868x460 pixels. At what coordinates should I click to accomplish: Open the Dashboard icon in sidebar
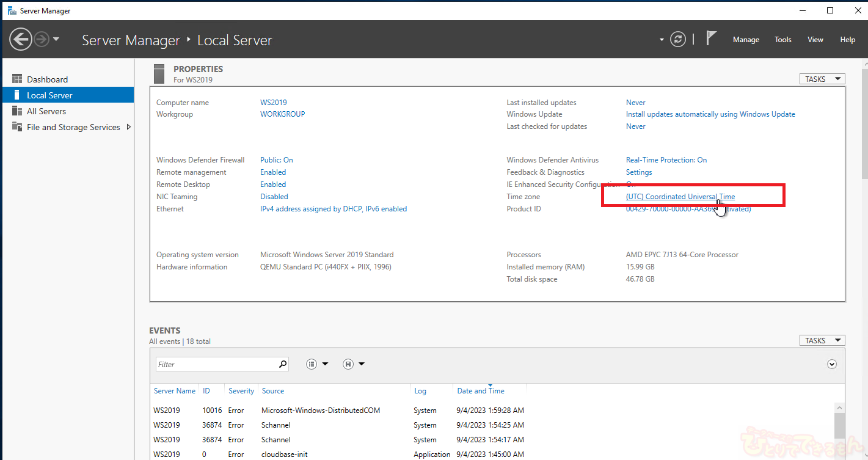click(x=17, y=79)
